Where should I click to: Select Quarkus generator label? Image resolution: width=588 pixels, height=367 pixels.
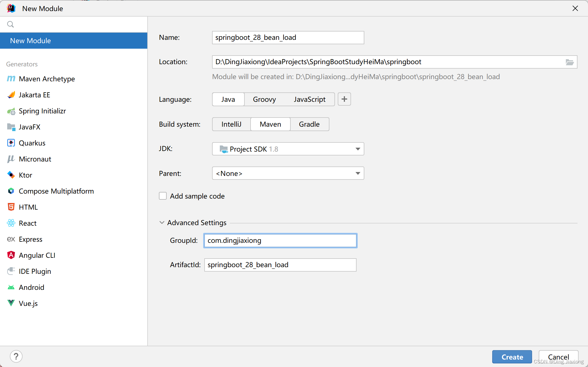[x=32, y=143]
